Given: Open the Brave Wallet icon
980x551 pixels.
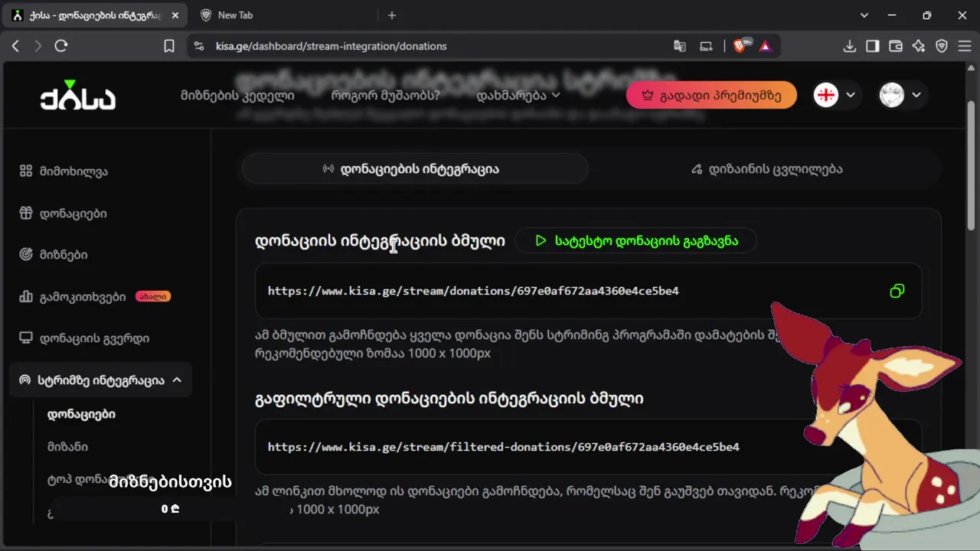Looking at the screenshot, I should click(x=895, y=46).
